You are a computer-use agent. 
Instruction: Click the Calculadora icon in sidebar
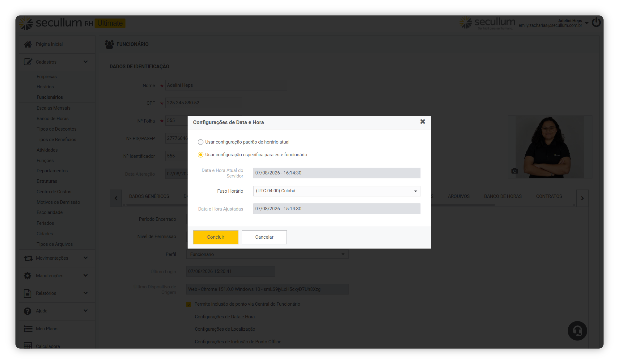coord(28,346)
